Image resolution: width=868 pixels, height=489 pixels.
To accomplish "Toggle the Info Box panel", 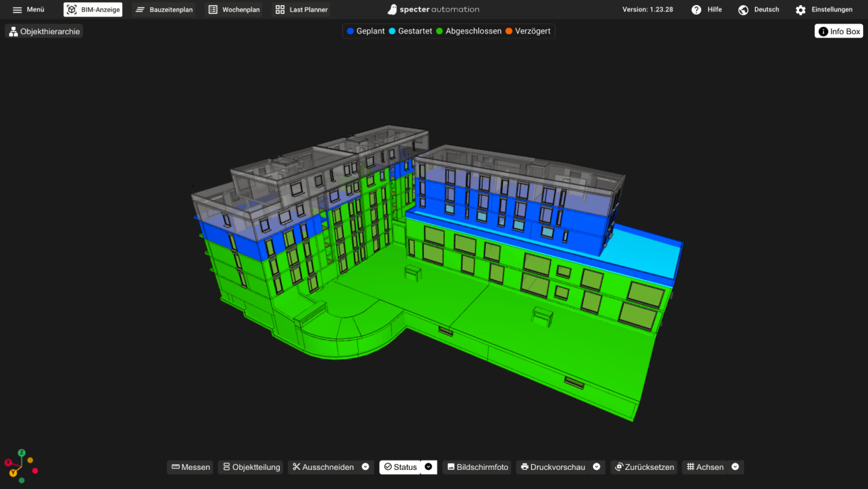I will click(838, 31).
